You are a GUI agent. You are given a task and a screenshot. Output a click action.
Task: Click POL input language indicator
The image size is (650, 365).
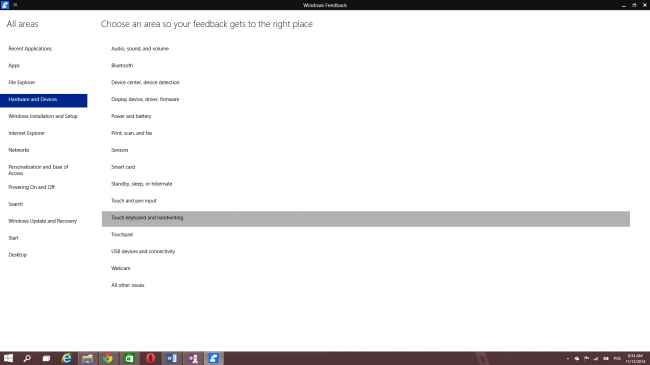(617, 359)
